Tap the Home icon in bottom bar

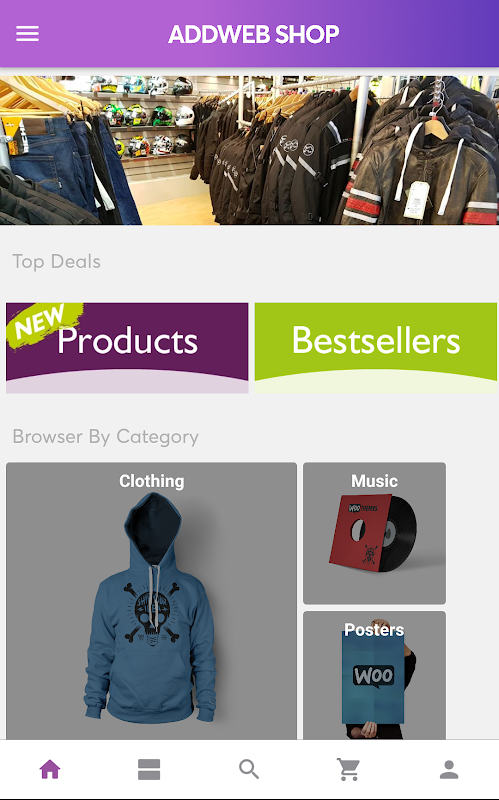click(50, 769)
